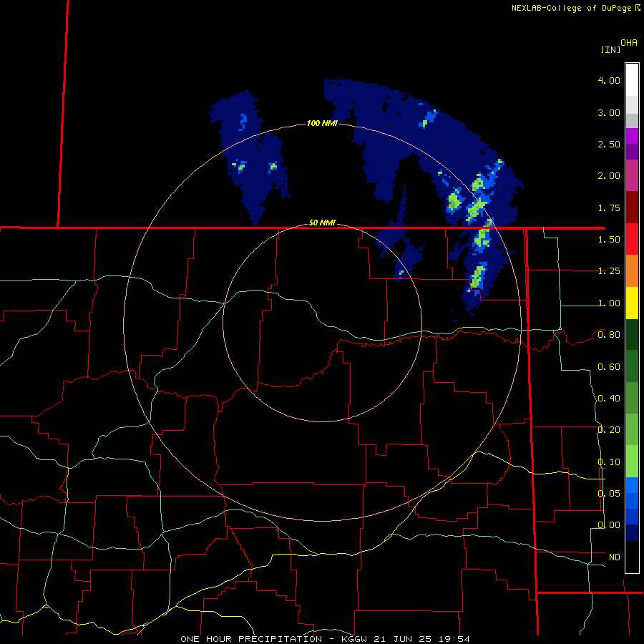Click the bright light-blue swatch in the scale

point(632,484)
